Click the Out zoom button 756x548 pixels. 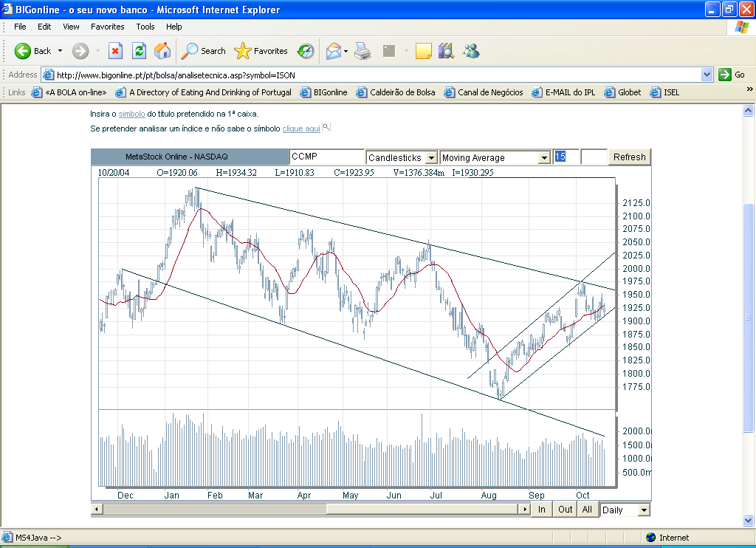[x=565, y=510]
